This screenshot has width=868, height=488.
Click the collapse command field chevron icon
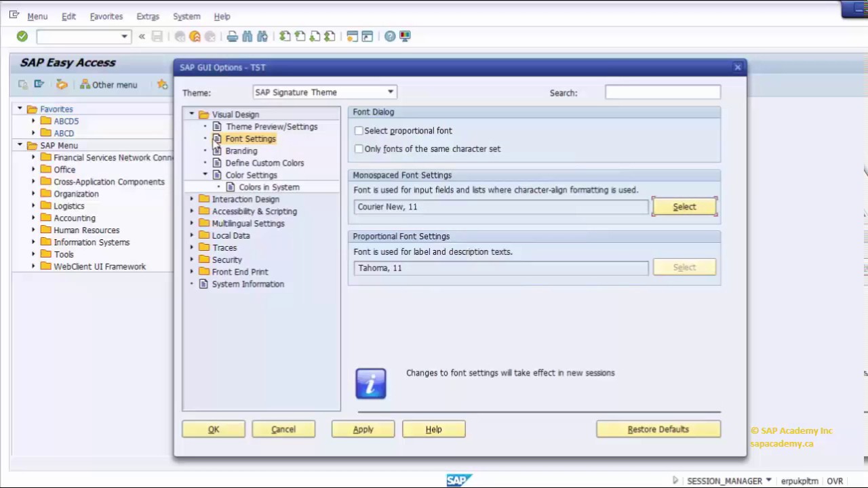142,37
